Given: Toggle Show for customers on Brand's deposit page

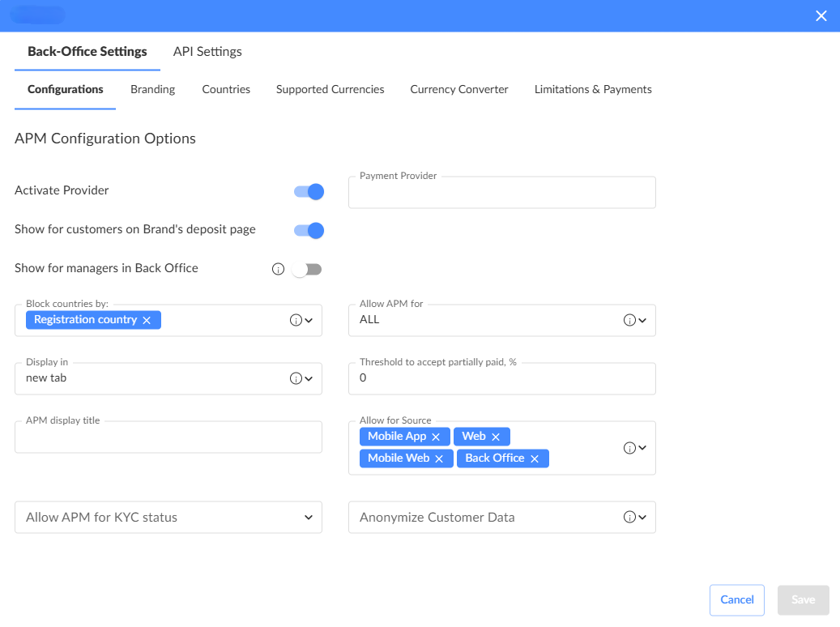Looking at the screenshot, I should pyautogui.click(x=309, y=231).
